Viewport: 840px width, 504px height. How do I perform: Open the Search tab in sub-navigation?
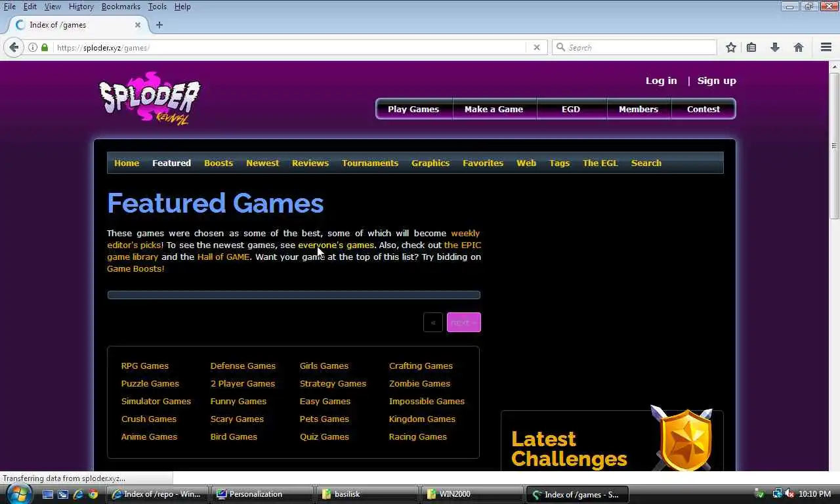pos(646,163)
